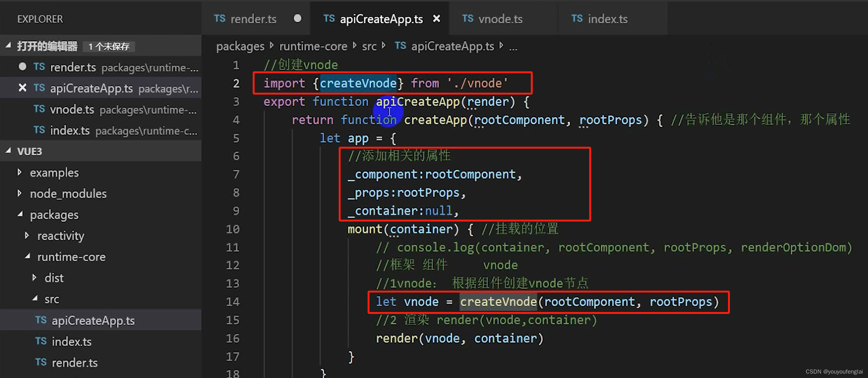The image size is (868, 378).
Task: Click createVnode in the import statement
Action: [358, 83]
